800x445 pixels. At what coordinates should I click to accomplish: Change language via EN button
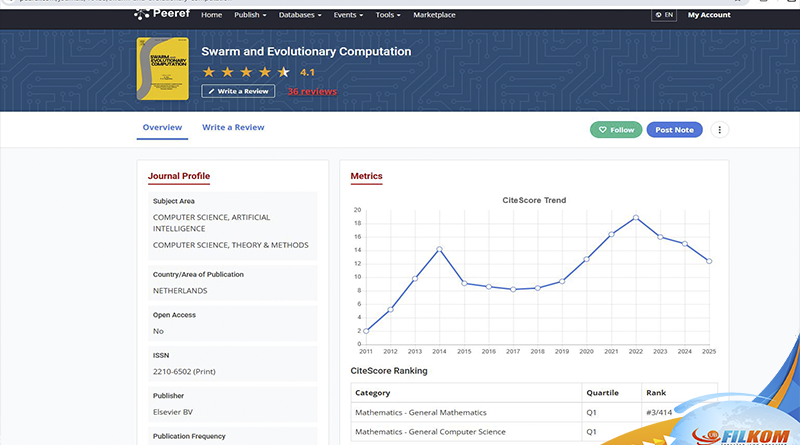point(664,15)
